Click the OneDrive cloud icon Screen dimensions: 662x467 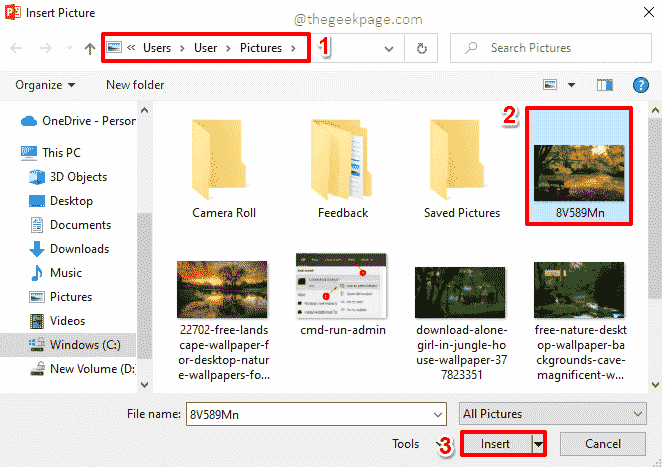[x=29, y=121]
